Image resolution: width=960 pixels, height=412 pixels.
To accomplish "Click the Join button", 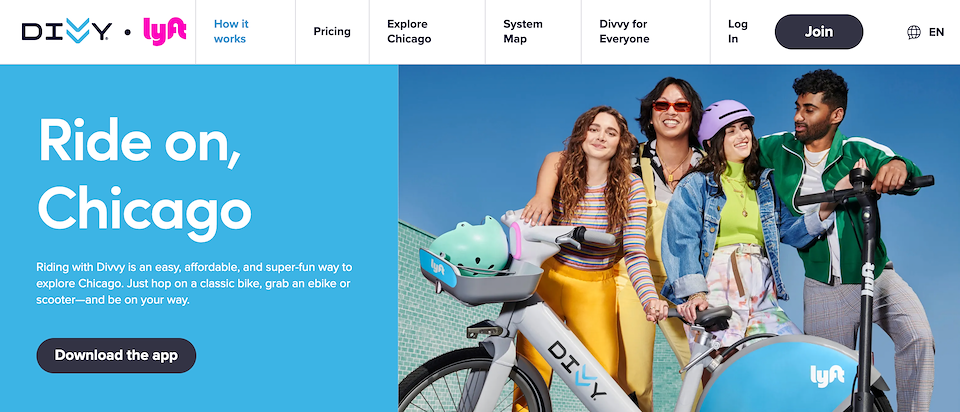I will 819,32.
